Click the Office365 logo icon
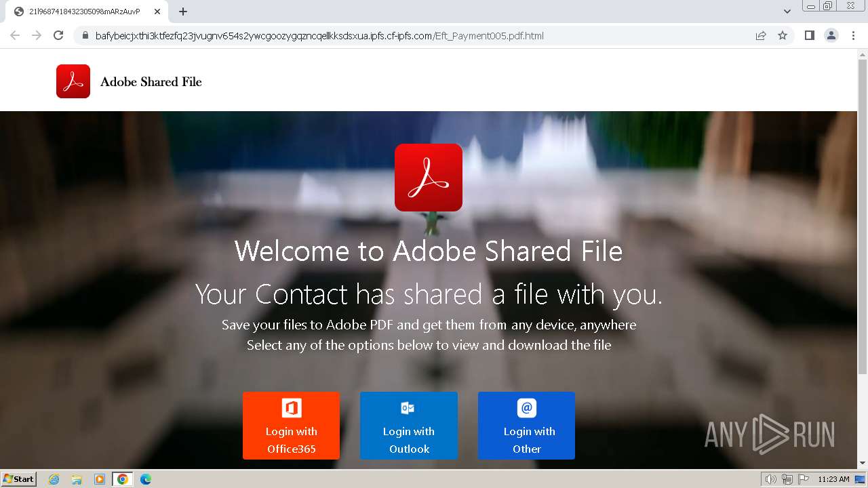 [x=292, y=408]
